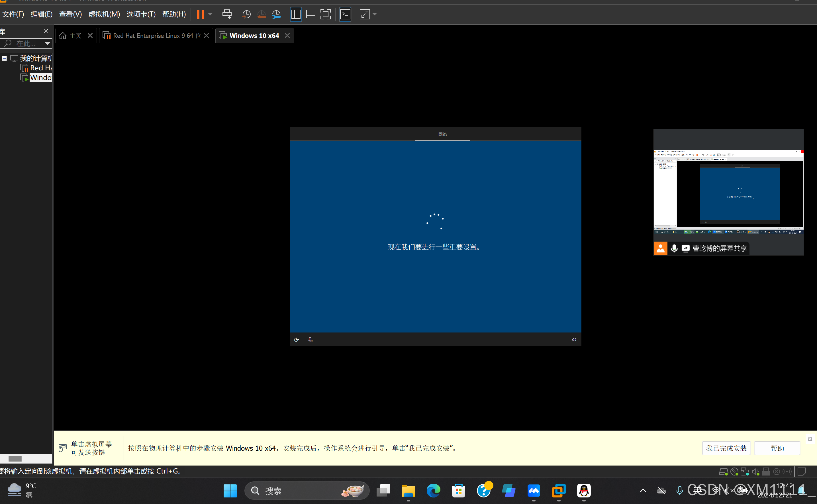This screenshot has width=817, height=504.
Task: Close the 主页 tab
Action: tap(90, 36)
